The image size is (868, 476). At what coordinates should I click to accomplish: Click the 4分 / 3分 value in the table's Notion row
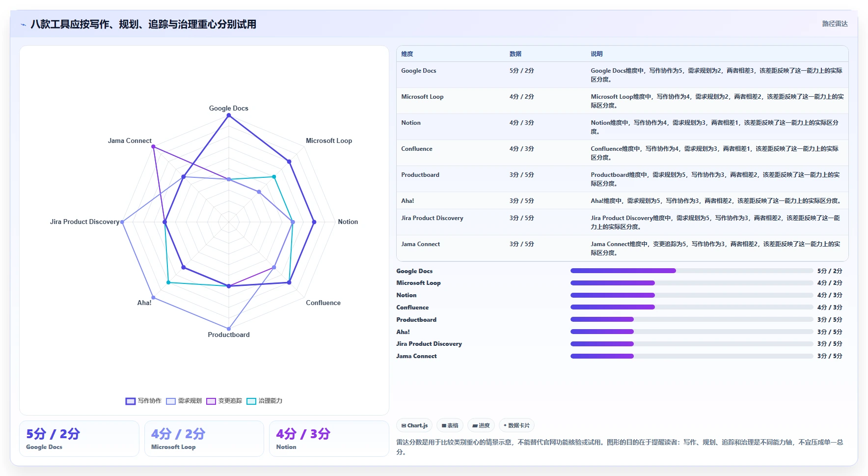coord(521,123)
